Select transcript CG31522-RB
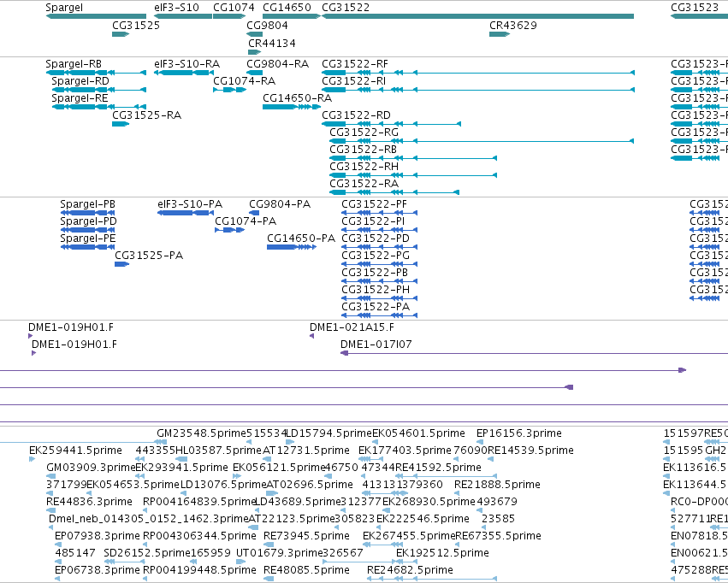This screenshot has width=728, height=583. click(x=413, y=158)
